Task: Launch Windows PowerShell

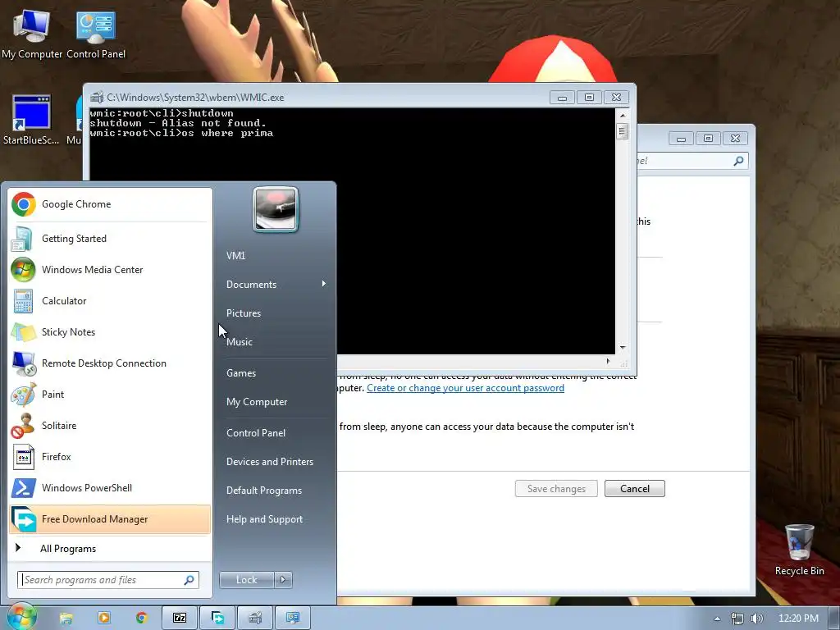Action: pyautogui.click(x=110, y=487)
